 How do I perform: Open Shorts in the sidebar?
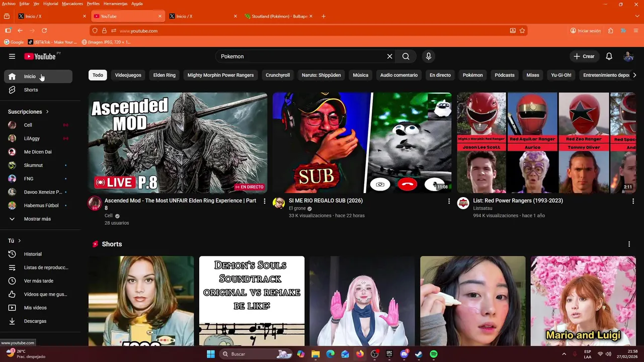click(x=38, y=90)
